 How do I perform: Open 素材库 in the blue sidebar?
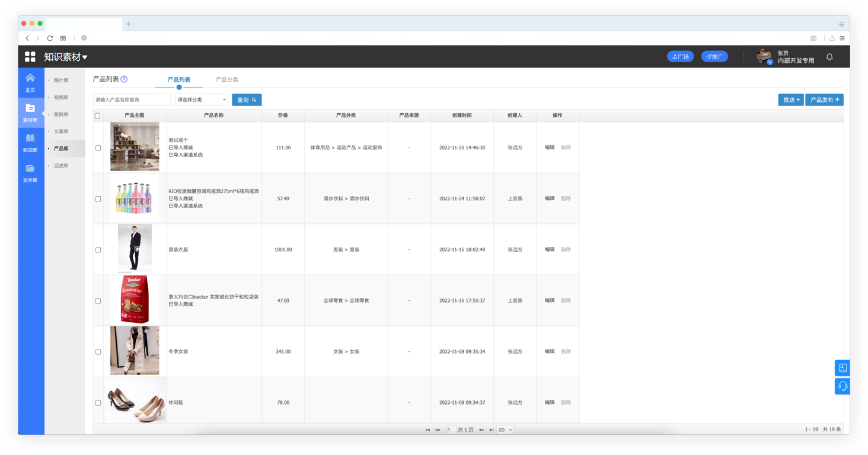coord(30,113)
